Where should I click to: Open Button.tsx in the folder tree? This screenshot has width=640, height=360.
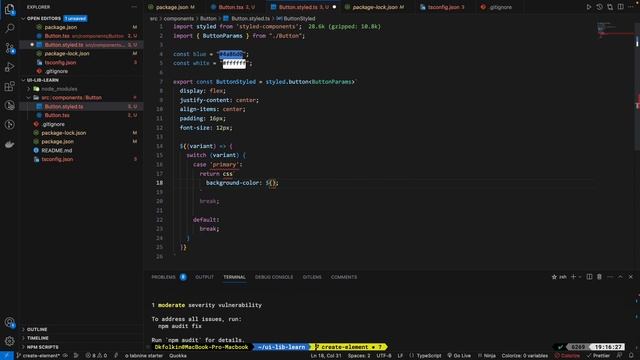(x=57, y=115)
